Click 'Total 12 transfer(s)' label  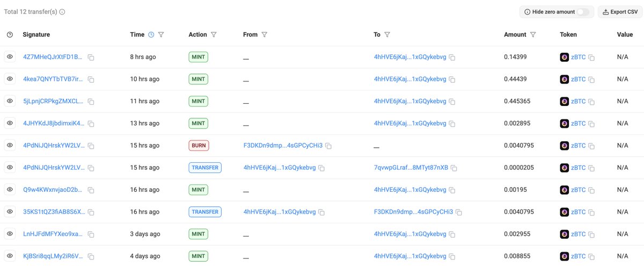point(30,12)
